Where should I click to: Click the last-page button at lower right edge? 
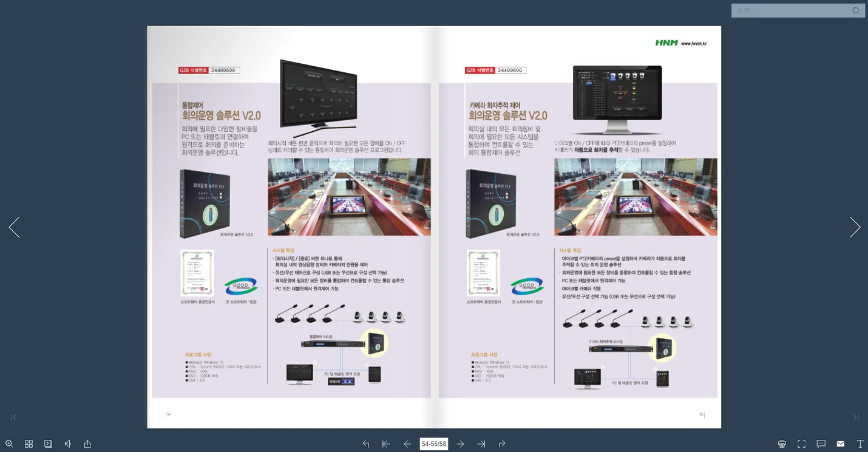coord(856,417)
